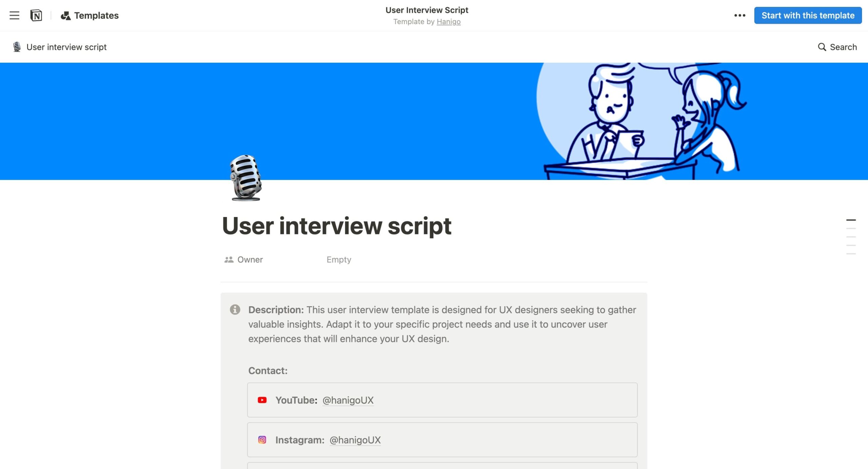Click the three-dot more options icon
The image size is (868, 469).
pos(740,15)
